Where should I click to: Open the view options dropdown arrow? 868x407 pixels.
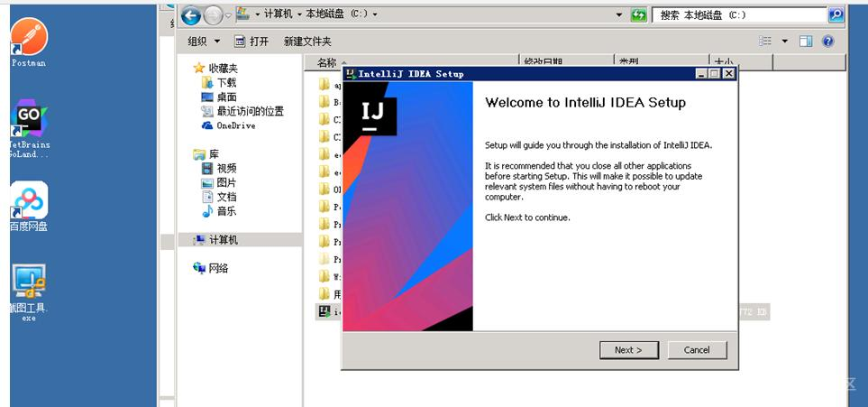(x=784, y=41)
